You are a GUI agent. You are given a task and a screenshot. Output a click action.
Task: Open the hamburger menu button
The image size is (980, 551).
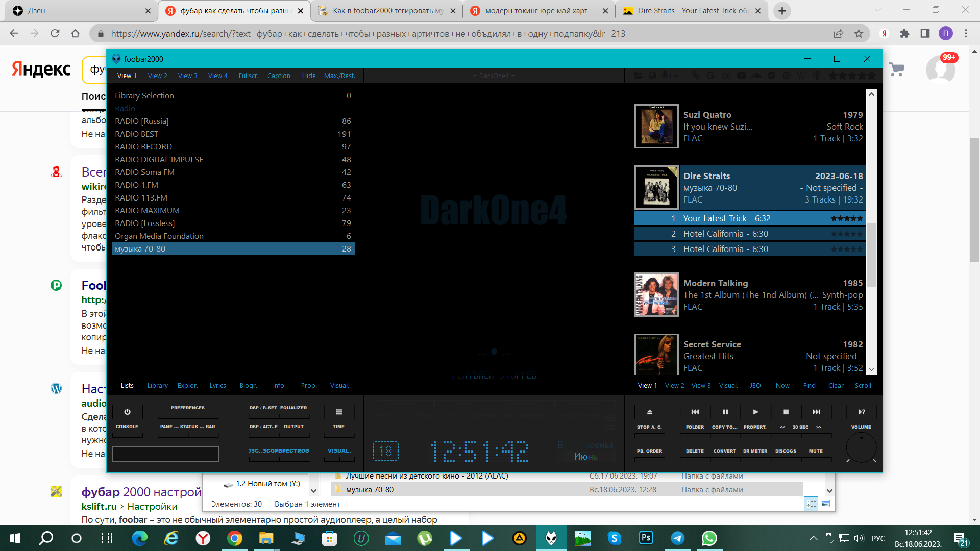339,412
